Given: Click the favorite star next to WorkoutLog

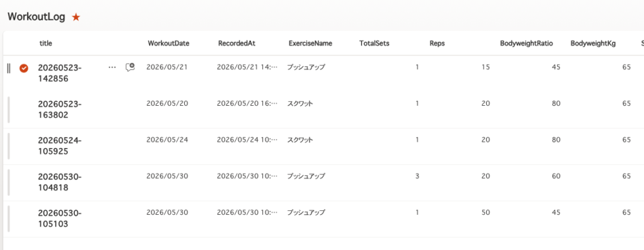Looking at the screenshot, I should [76, 17].
